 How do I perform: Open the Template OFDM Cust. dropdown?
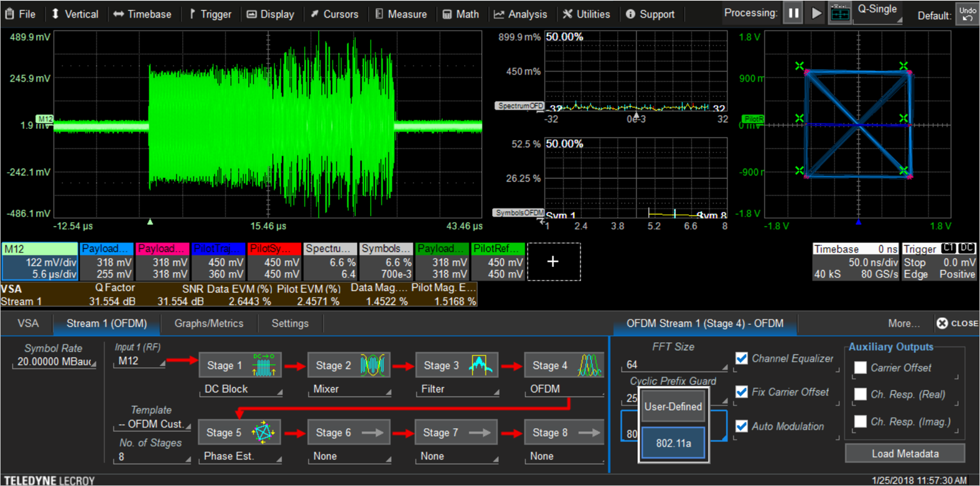pos(152,424)
